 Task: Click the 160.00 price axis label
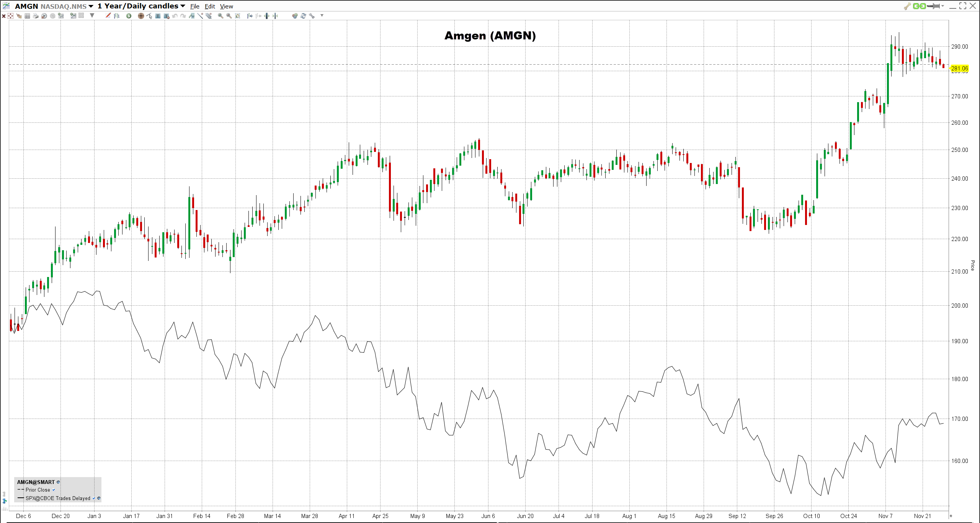tap(959, 461)
